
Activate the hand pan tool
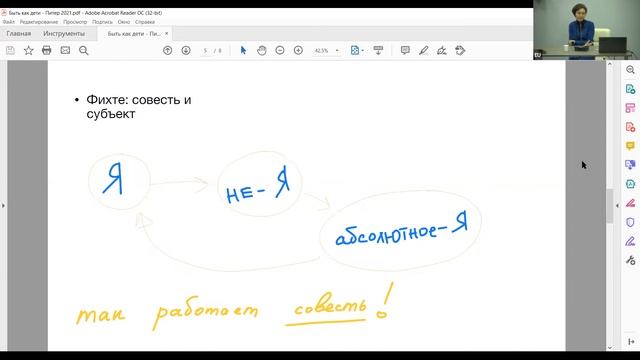click(x=262, y=50)
